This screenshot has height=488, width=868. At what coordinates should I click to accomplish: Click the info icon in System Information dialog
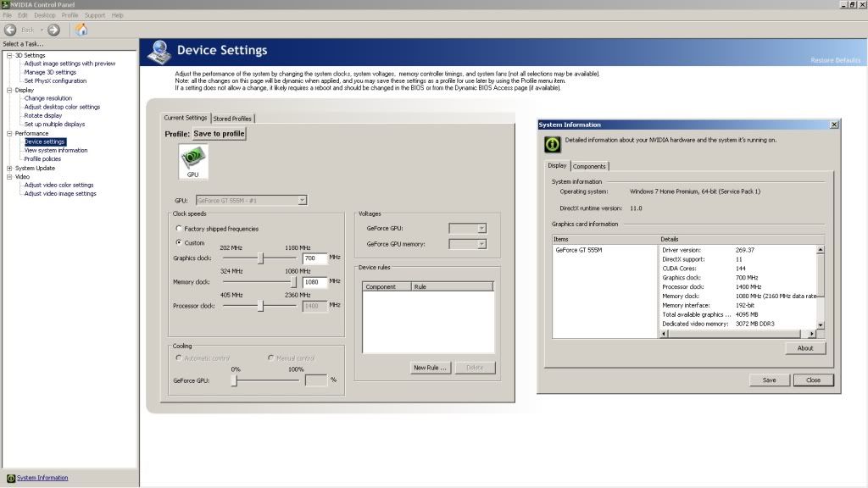(x=553, y=144)
